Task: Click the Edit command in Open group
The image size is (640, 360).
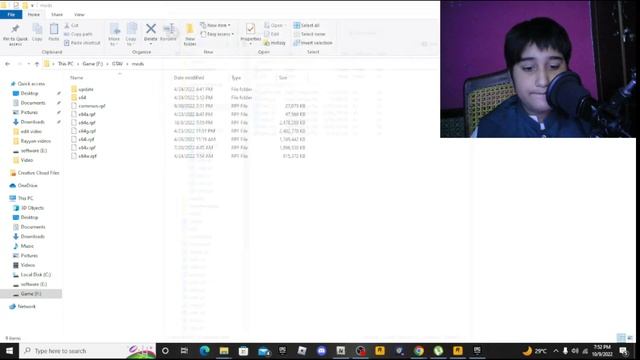Action: click(x=272, y=34)
